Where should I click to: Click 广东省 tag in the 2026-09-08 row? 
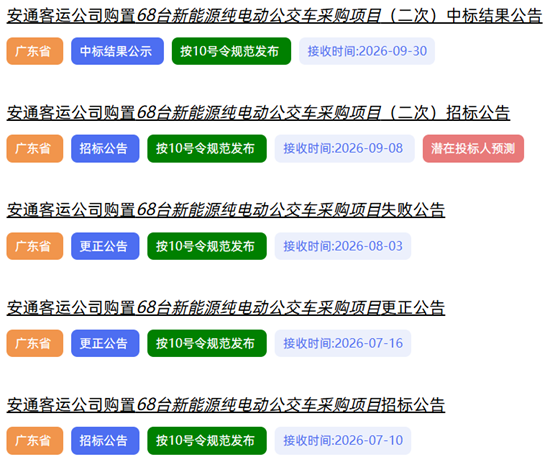pos(35,149)
